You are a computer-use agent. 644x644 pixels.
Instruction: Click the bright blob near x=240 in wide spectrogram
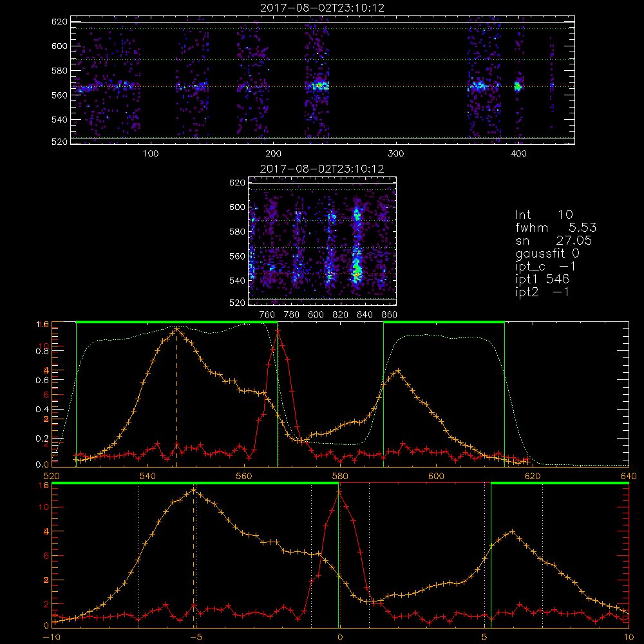(319, 86)
